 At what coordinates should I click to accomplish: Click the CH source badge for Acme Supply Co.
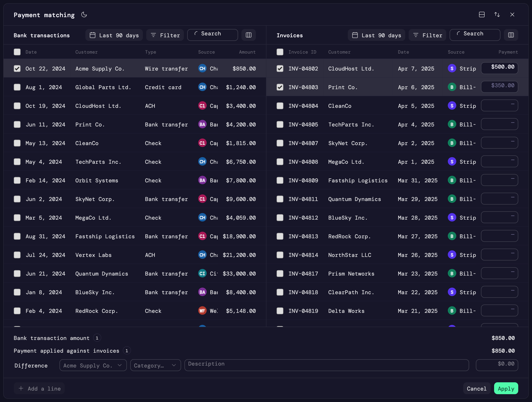(202, 68)
